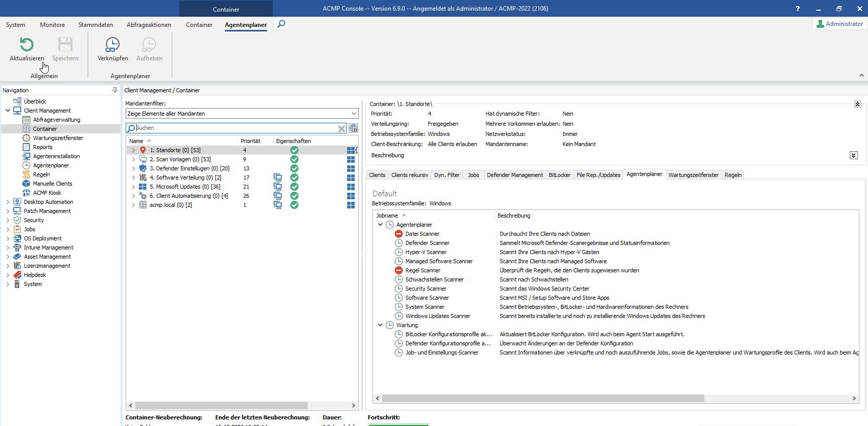
Task: Expand the Desktop Automation tree node
Action: pyautogui.click(x=8, y=202)
